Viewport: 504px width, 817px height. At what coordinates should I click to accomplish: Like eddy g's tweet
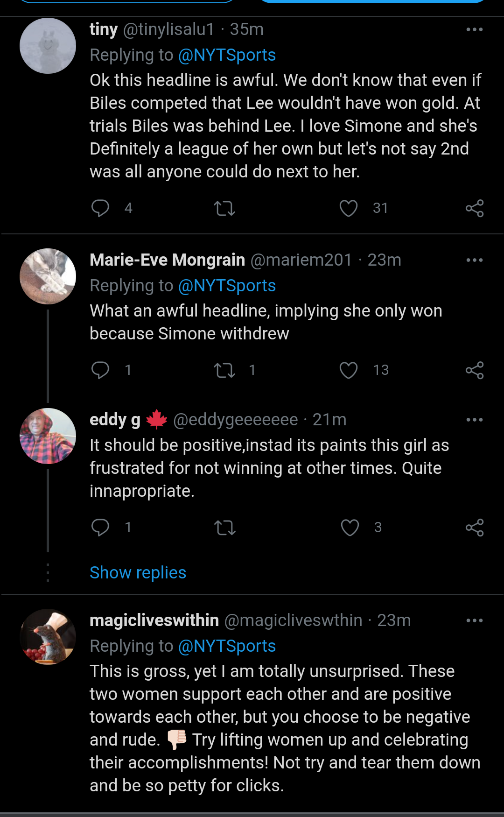(x=350, y=528)
